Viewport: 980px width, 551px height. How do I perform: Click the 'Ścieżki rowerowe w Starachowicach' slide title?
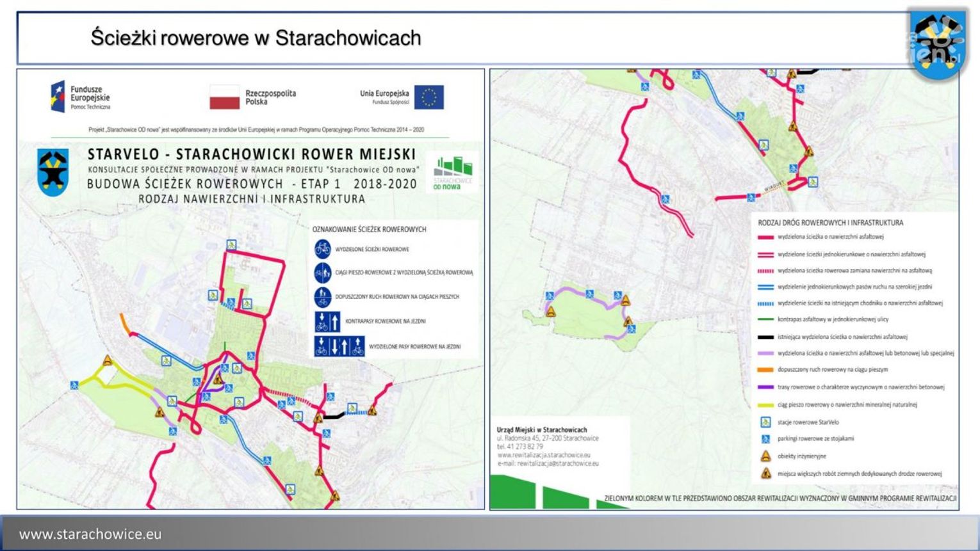point(256,38)
